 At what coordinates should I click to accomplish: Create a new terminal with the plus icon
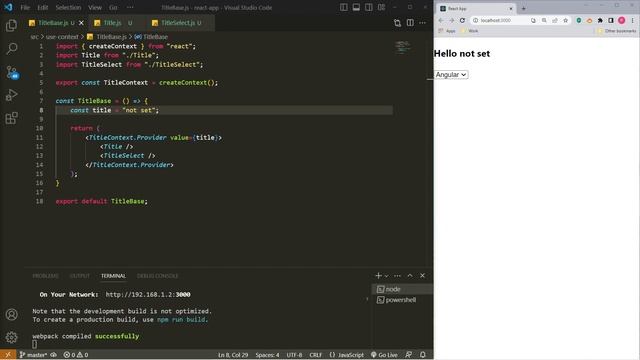tap(378, 276)
